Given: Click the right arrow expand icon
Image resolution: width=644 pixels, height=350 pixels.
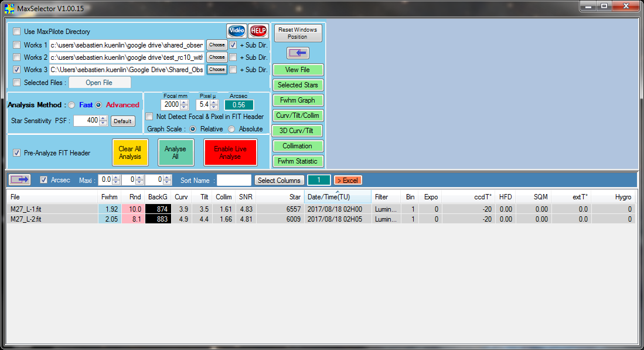Looking at the screenshot, I should (20, 179).
